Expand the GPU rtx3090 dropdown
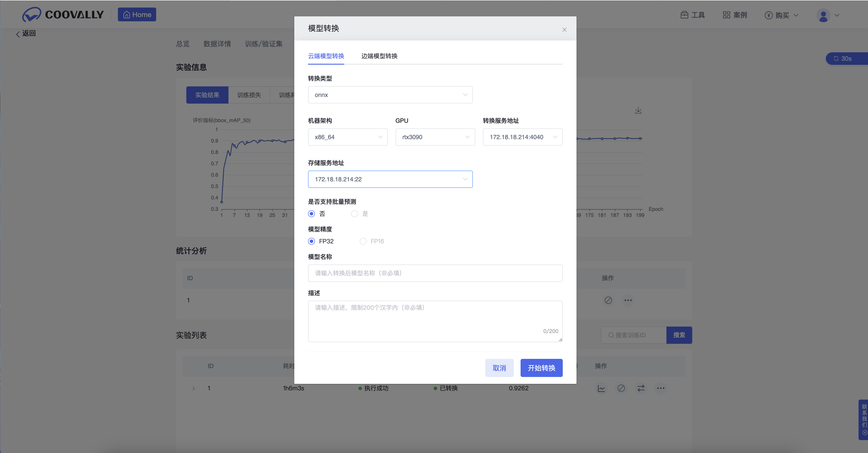This screenshot has height=453, width=868. (435, 137)
